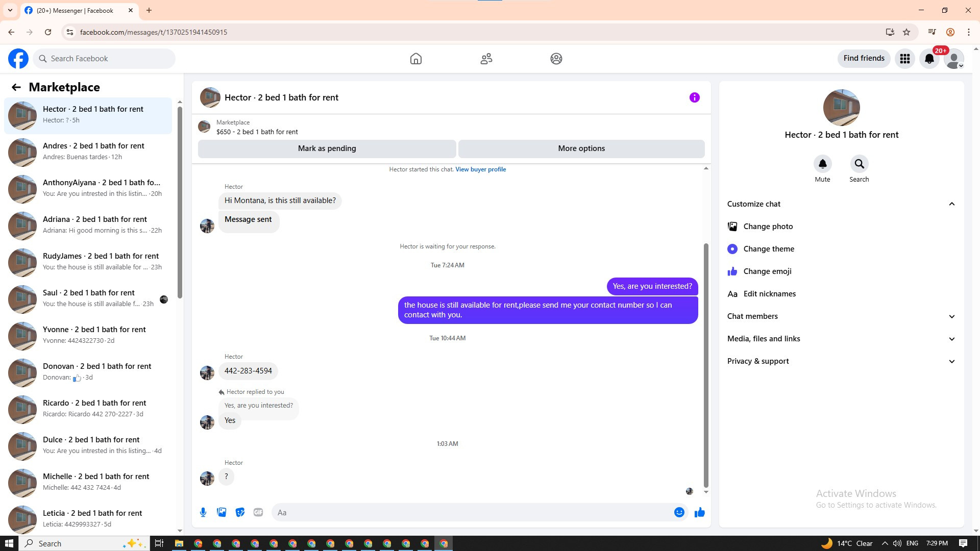Viewport: 980px width, 551px height.
Task: Select the Yvonne conversation in list
Action: coord(93,335)
